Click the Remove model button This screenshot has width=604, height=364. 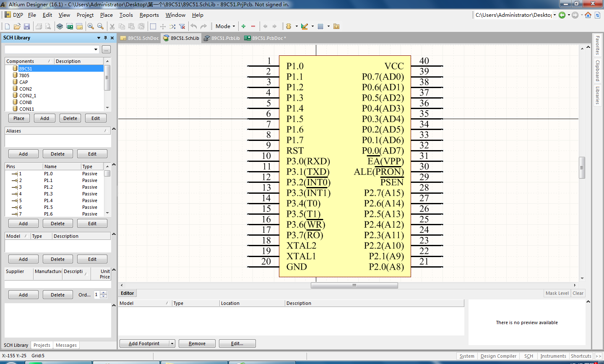(197, 343)
